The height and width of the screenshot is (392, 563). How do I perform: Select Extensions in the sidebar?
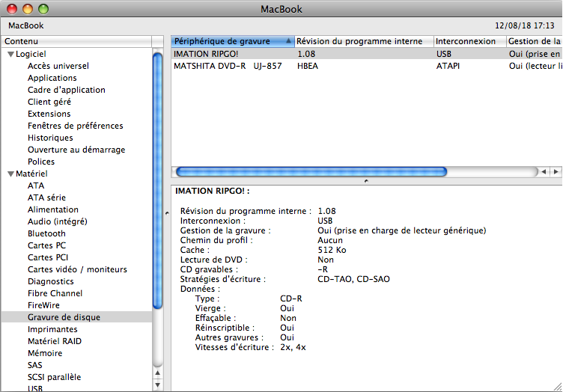point(49,114)
